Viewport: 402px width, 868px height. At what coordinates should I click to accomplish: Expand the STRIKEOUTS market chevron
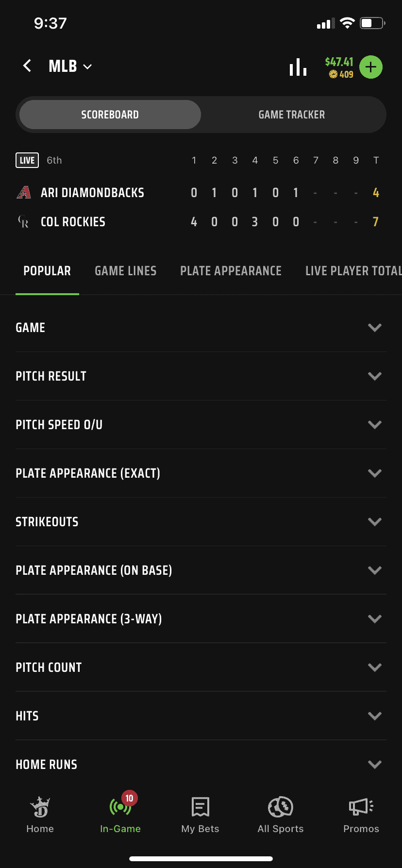click(374, 521)
